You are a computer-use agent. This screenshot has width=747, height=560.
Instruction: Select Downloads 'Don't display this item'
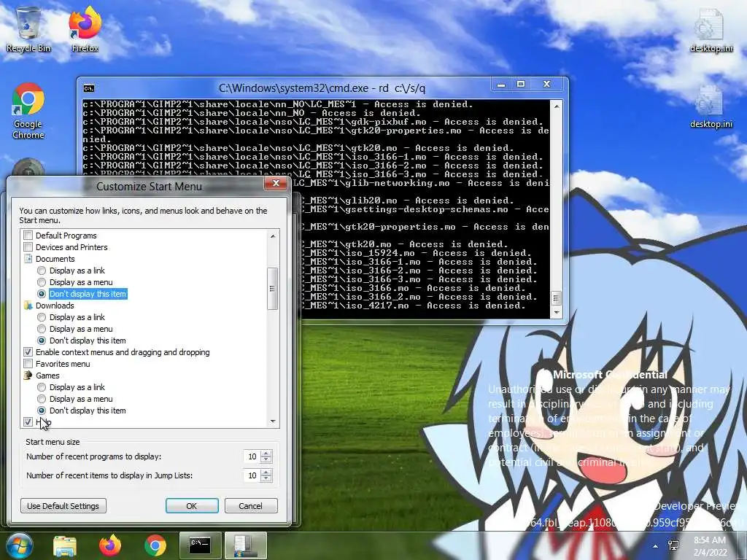pyautogui.click(x=42, y=341)
